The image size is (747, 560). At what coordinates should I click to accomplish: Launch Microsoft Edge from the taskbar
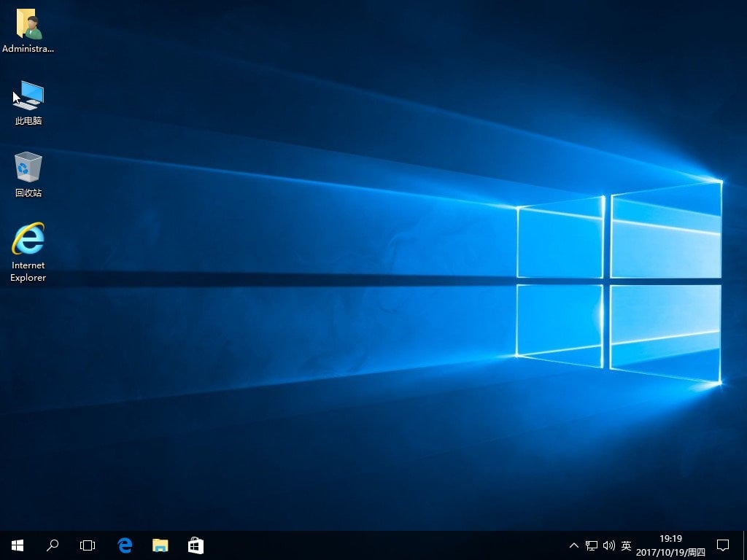click(125, 545)
